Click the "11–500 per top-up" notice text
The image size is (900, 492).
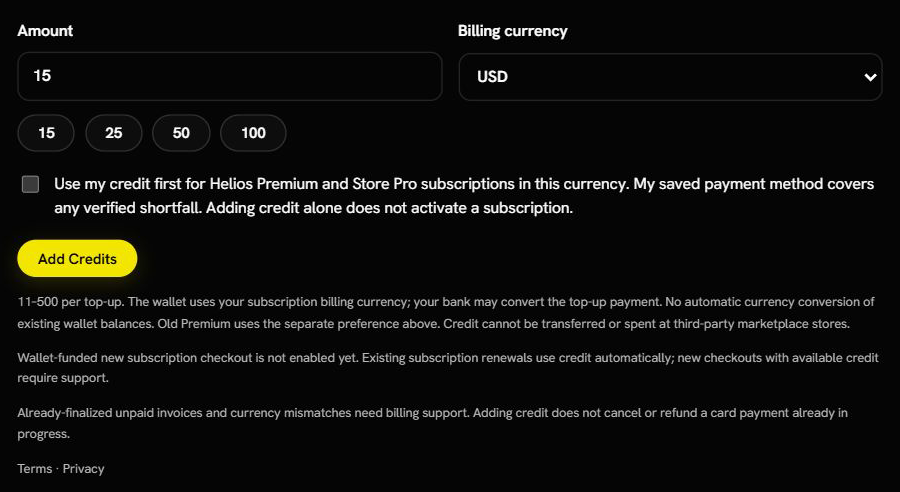446,313
